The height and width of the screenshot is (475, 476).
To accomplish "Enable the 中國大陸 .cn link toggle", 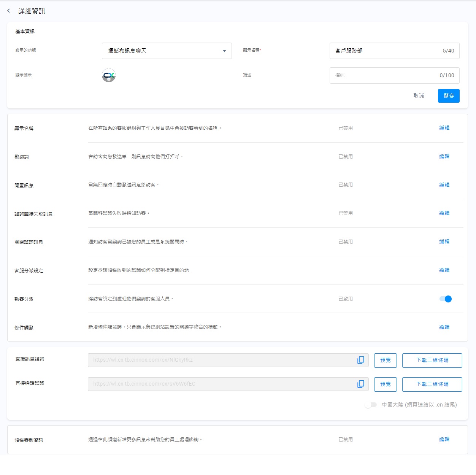I will click(x=370, y=405).
